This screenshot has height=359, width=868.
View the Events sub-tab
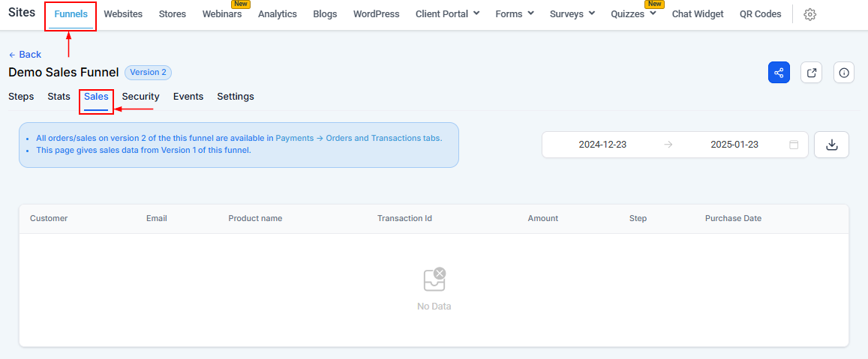[188, 96]
